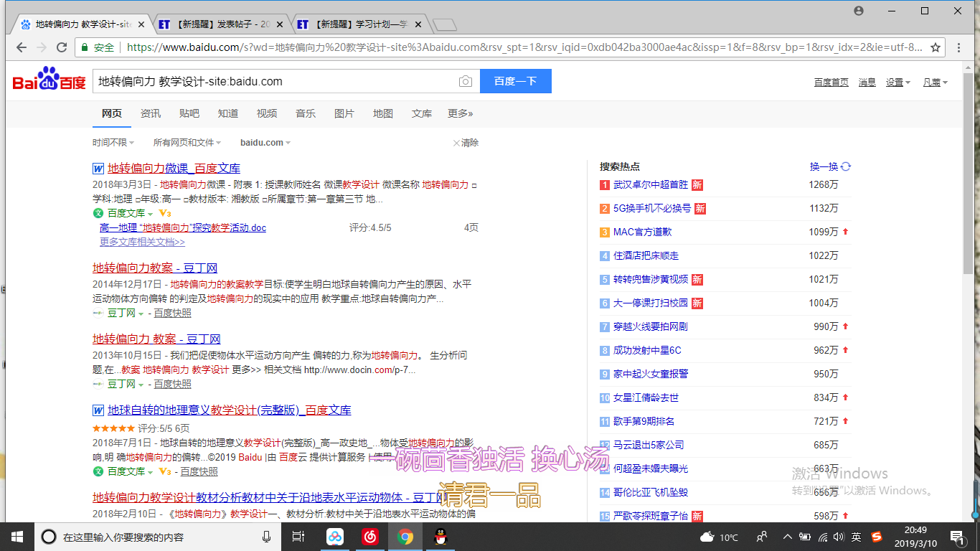Open the Windows notification center
The width and height of the screenshot is (980, 551).
956,537
